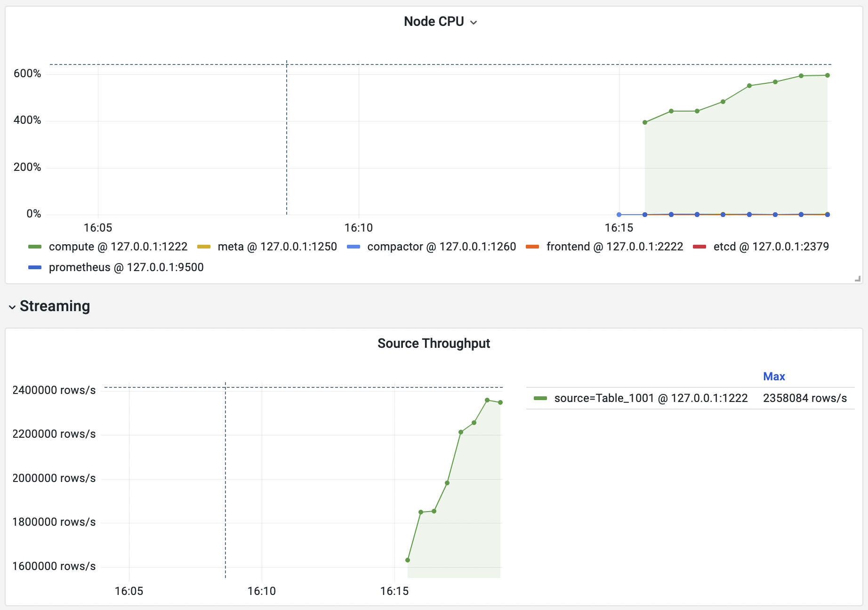The height and width of the screenshot is (610, 868).
Task: Toggle compute @ 127.0.0.1:1222 legend series
Action: pos(118,247)
